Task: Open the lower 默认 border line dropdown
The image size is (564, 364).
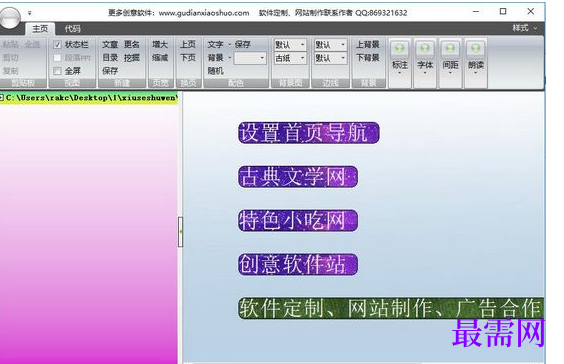Action: click(331, 58)
